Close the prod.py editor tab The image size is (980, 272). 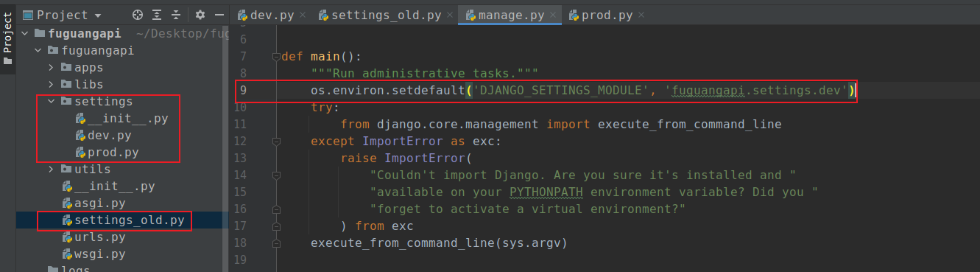click(x=641, y=15)
